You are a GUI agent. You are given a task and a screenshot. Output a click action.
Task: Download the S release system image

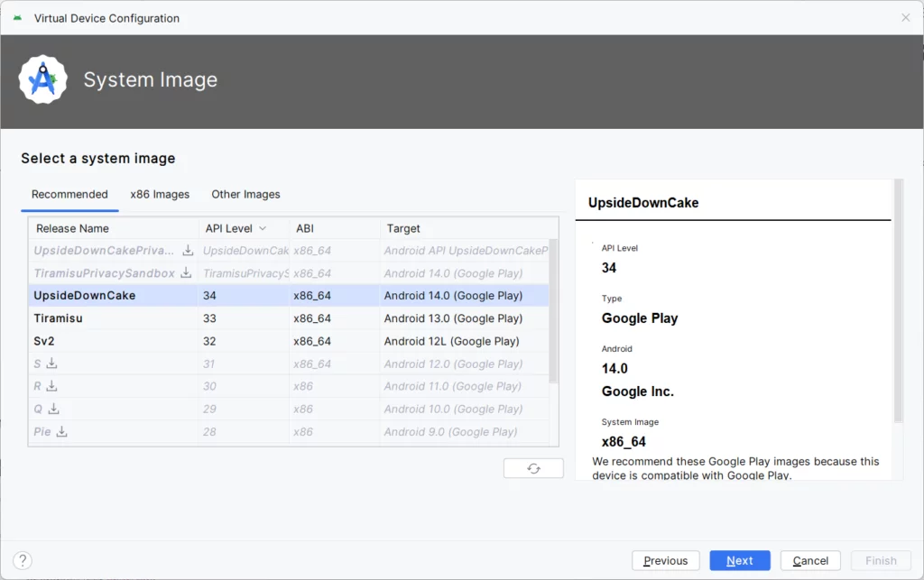pyautogui.click(x=51, y=364)
